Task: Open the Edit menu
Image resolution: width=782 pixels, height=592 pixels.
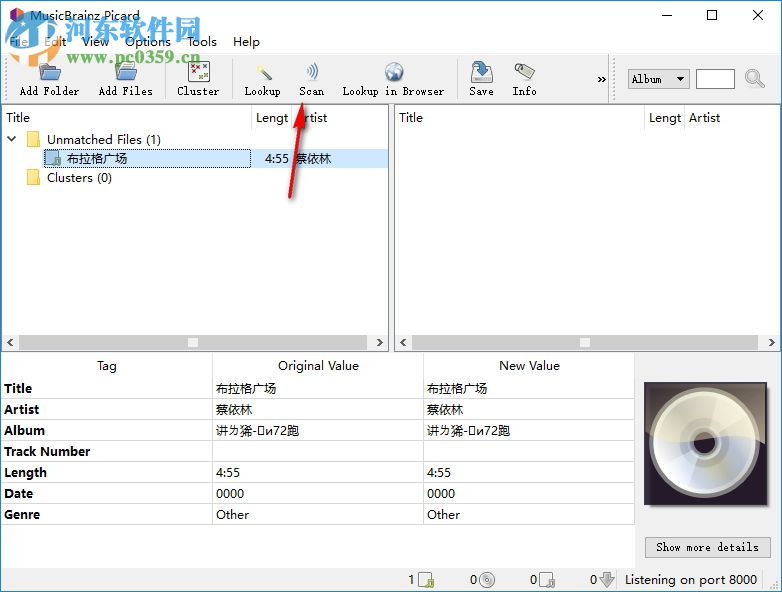Action: (55, 42)
